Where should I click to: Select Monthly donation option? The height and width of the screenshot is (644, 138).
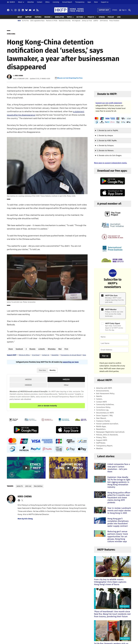pos(53,370)
